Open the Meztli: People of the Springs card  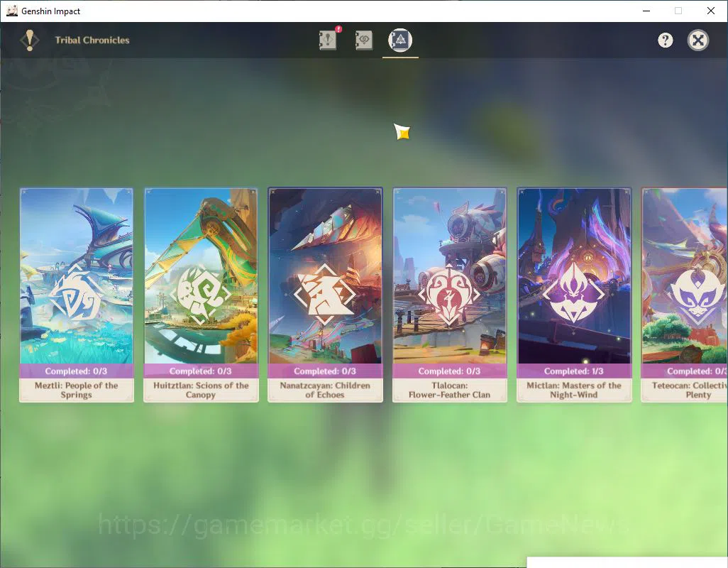click(x=77, y=295)
